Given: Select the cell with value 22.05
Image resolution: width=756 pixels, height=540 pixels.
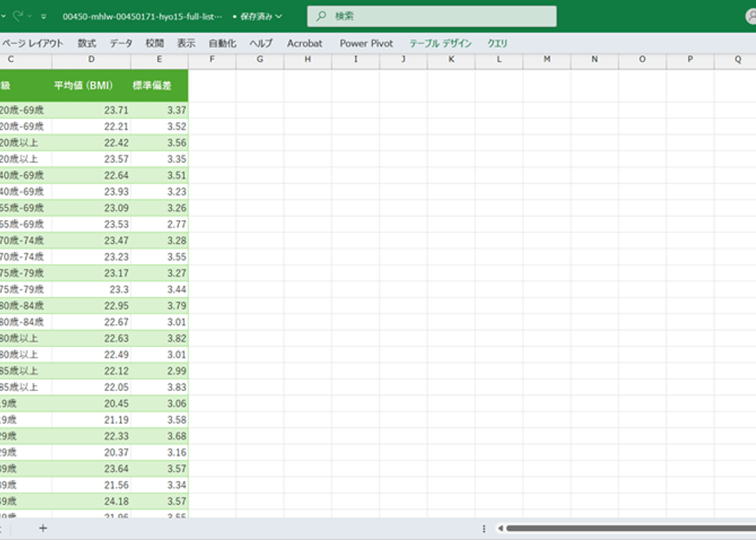Looking at the screenshot, I should pyautogui.click(x=91, y=387).
